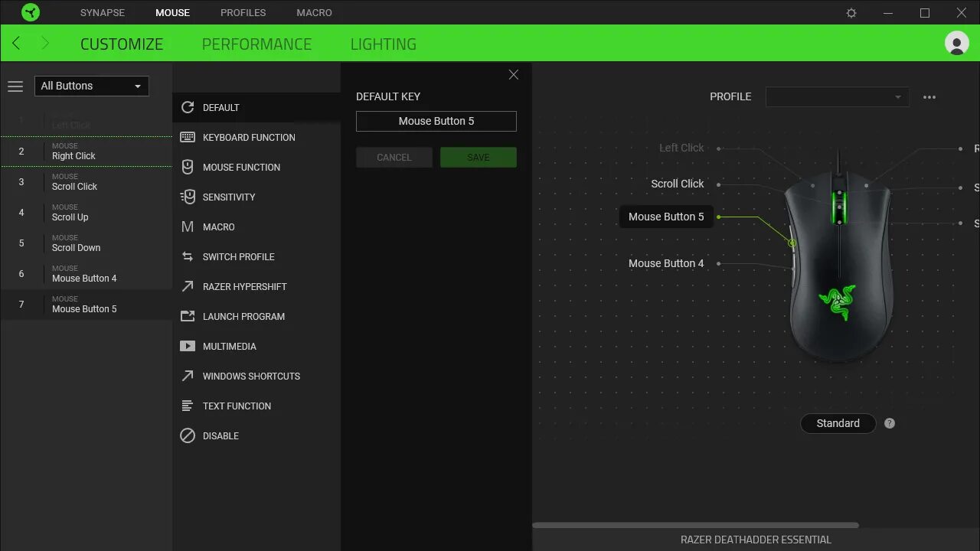Go forward with the right arrow
This screenshot has width=980, height=551.
pyautogui.click(x=44, y=44)
